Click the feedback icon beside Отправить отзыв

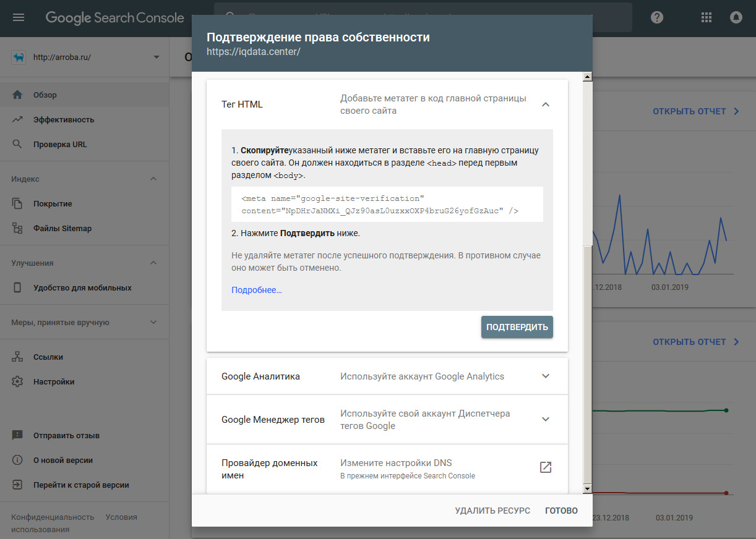17,436
